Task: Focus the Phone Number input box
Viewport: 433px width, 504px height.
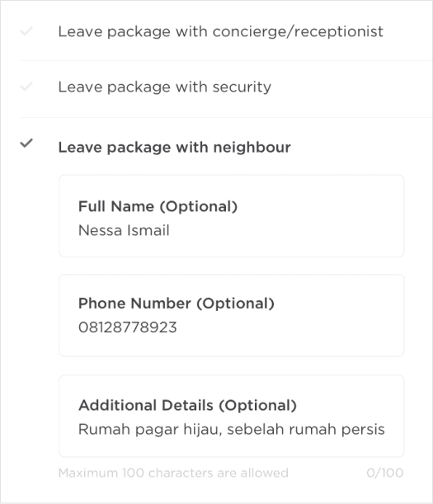Action: click(x=232, y=315)
